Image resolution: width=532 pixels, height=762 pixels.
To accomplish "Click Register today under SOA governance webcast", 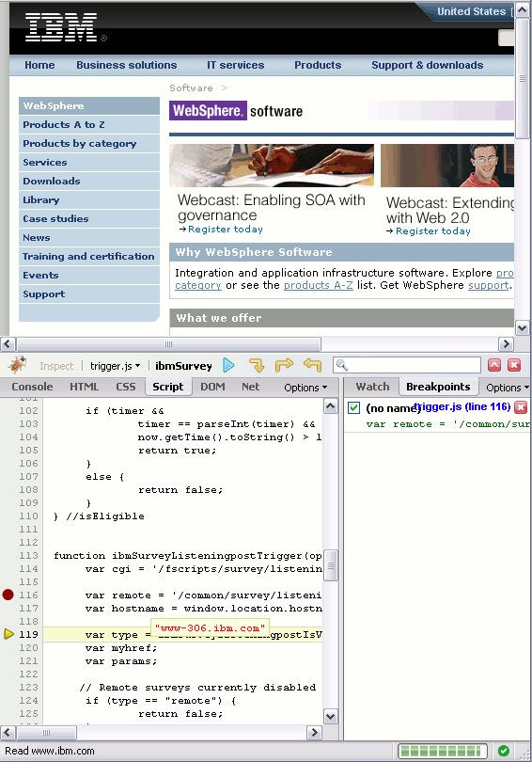I will point(226,230).
